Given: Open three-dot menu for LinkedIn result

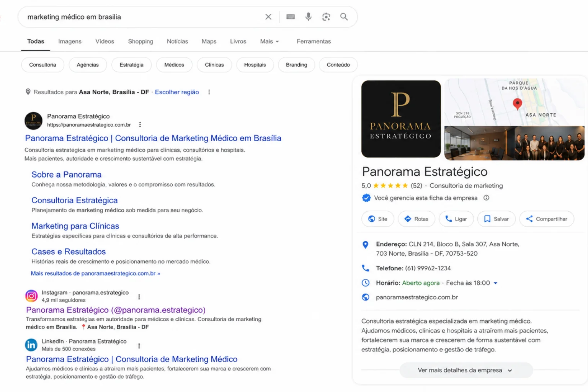Looking at the screenshot, I should (139, 346).
